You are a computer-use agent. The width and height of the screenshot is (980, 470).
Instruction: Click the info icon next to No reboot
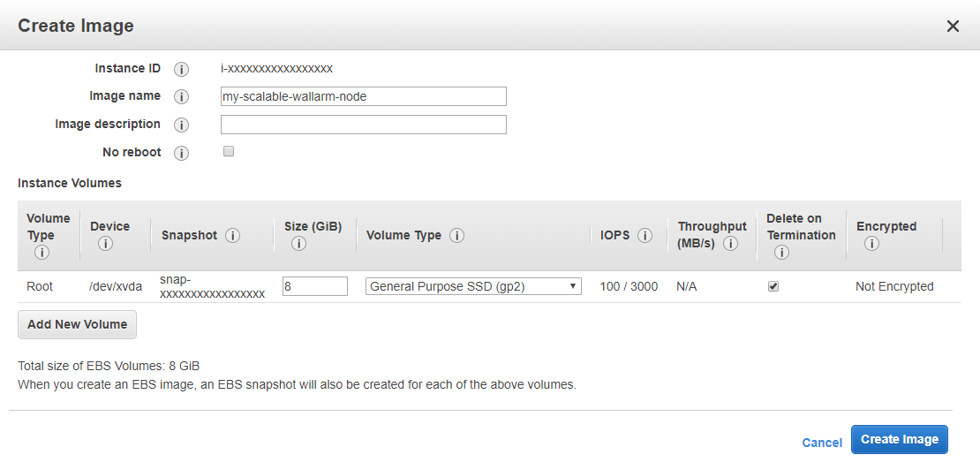(x=182, y=153)
